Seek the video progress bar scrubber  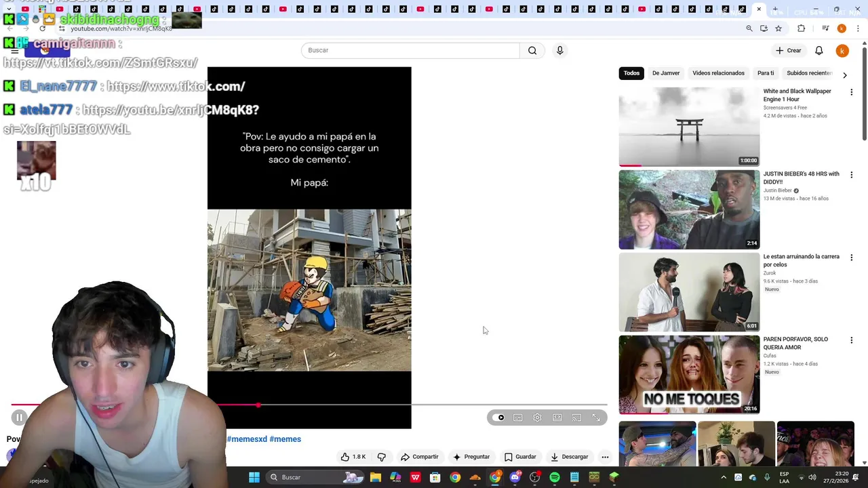pyautogui.click(x=258, y=405)
